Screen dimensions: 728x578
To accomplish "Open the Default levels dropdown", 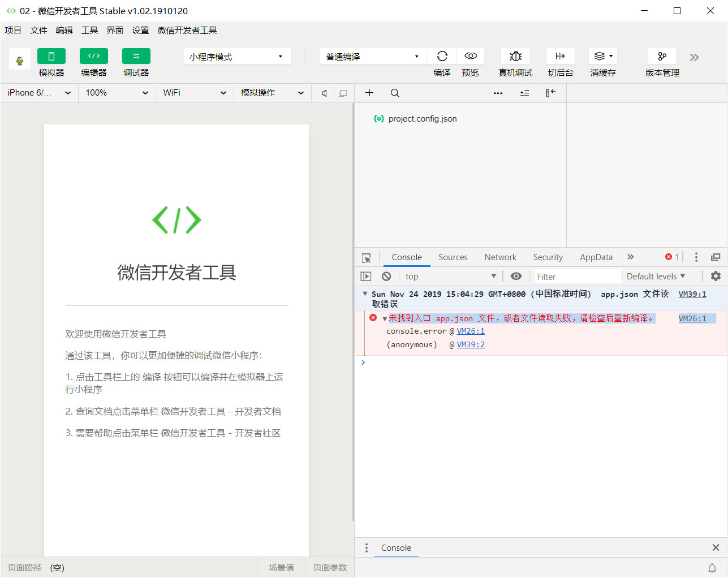I will click(656, 276).
